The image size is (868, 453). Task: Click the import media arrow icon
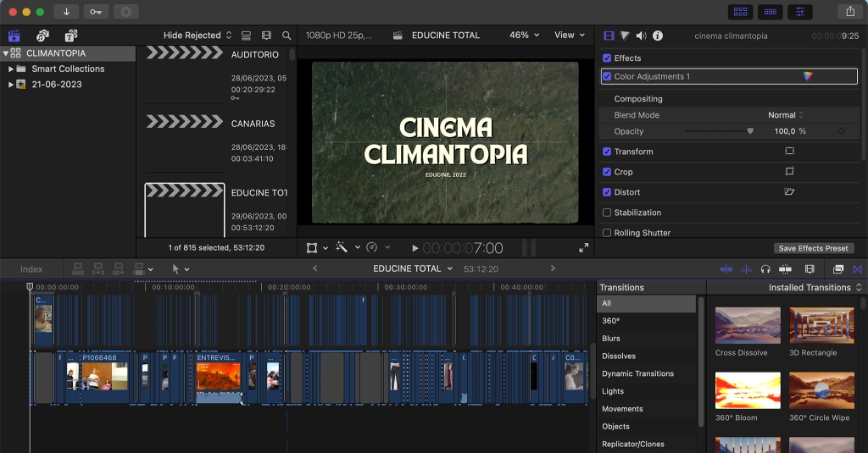66,12
